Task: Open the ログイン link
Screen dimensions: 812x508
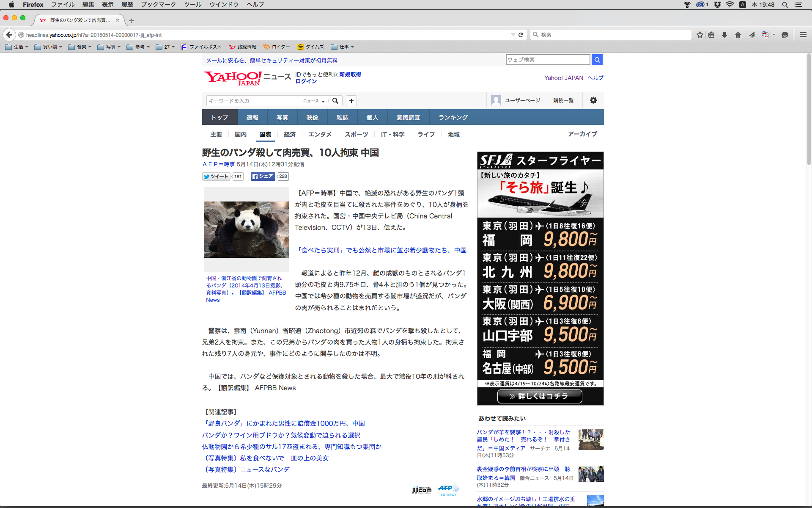Action: tap(306, 81)
